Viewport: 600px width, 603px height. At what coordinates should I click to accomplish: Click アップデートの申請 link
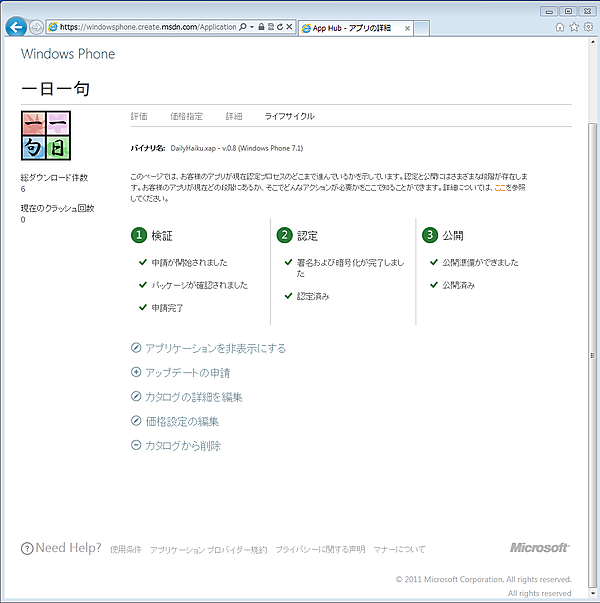pyautogui.click(x=188, y=373)
